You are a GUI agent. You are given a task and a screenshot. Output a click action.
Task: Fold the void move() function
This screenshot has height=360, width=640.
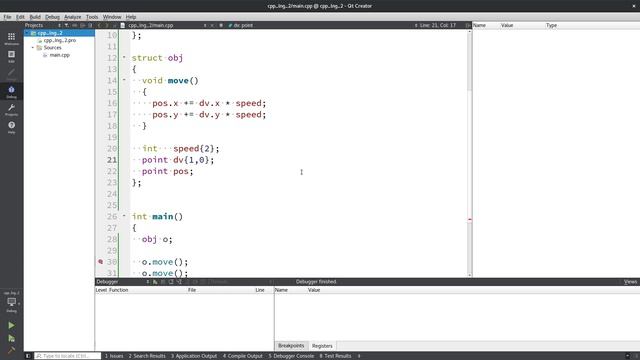(x=124, y=80)
